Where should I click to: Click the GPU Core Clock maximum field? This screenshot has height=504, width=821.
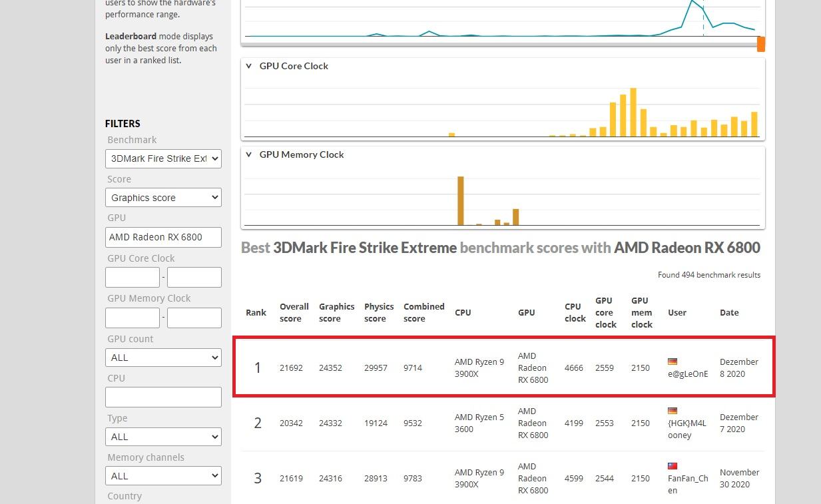[194, 277]
